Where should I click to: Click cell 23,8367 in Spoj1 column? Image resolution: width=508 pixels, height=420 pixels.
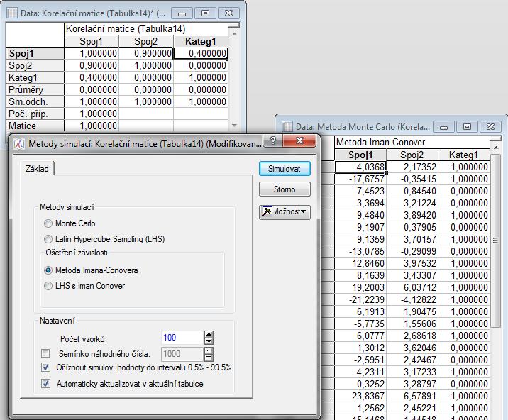[x=360, y=396]
